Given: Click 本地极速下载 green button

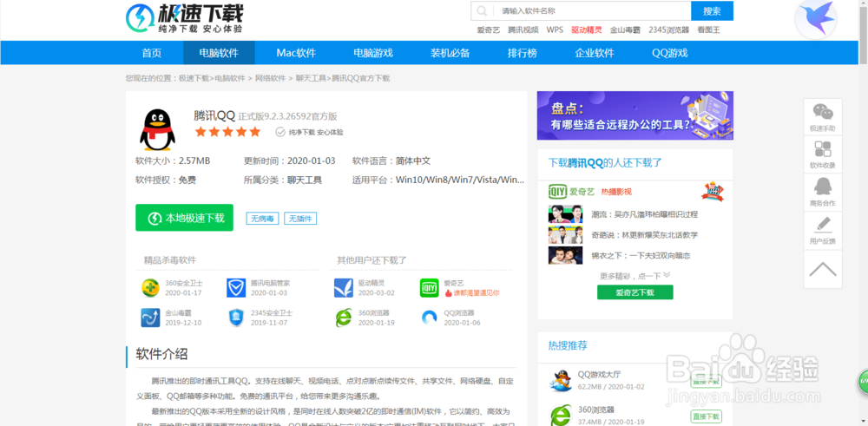Looking at the screenshot, I should [184, 218].
